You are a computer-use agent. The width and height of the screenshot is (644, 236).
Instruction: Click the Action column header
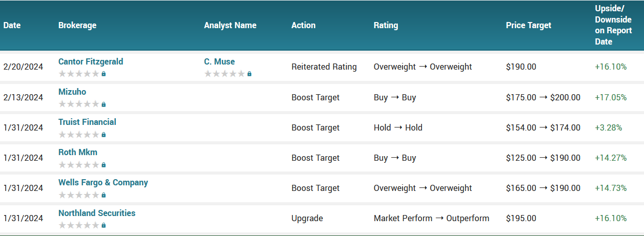(x=304, y=25)
